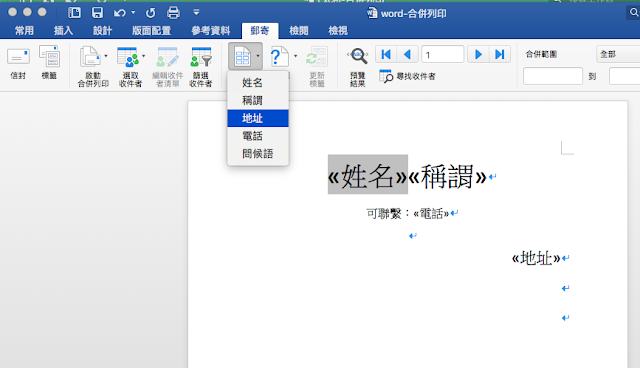The width and height of the screenshot is (640, 368).
Task: Click the merge range 'to' (到) field
Action: [624, 76]
